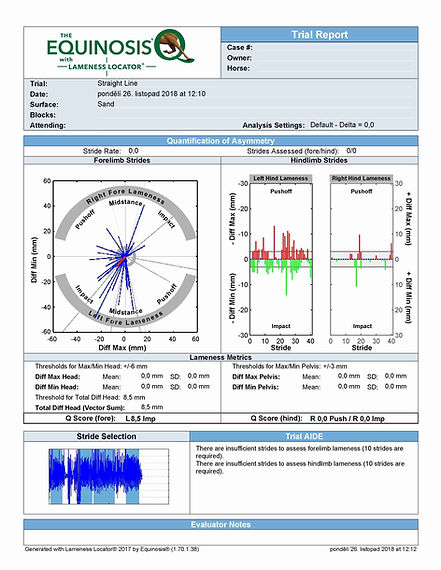Select the Case # field
The image size is (441, 570).
pos(320,48)
